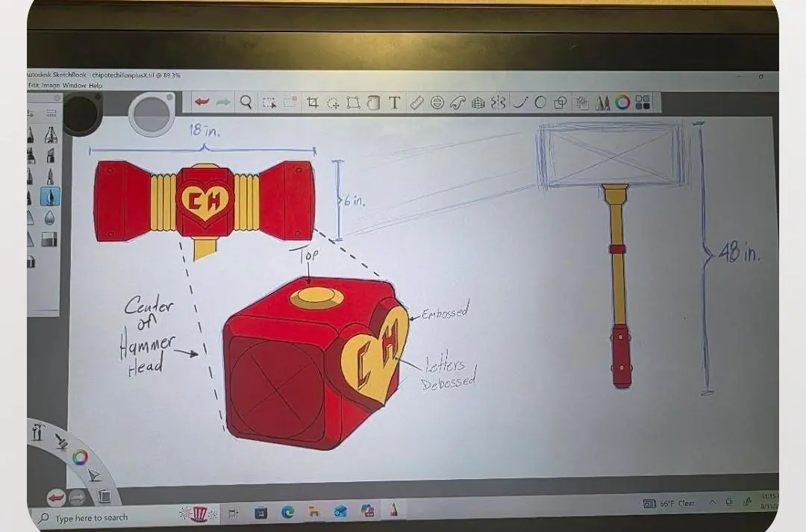806x532 pixels.
Task: Click lagoon interface tools icon
Action: (37, 431)
